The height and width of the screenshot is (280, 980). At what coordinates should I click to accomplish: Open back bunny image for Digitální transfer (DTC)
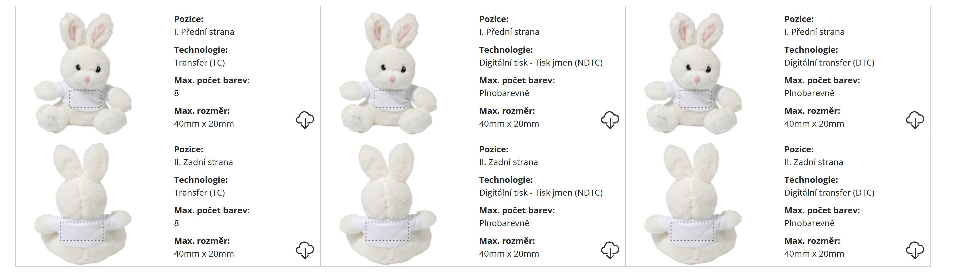(x=693, y=204)
